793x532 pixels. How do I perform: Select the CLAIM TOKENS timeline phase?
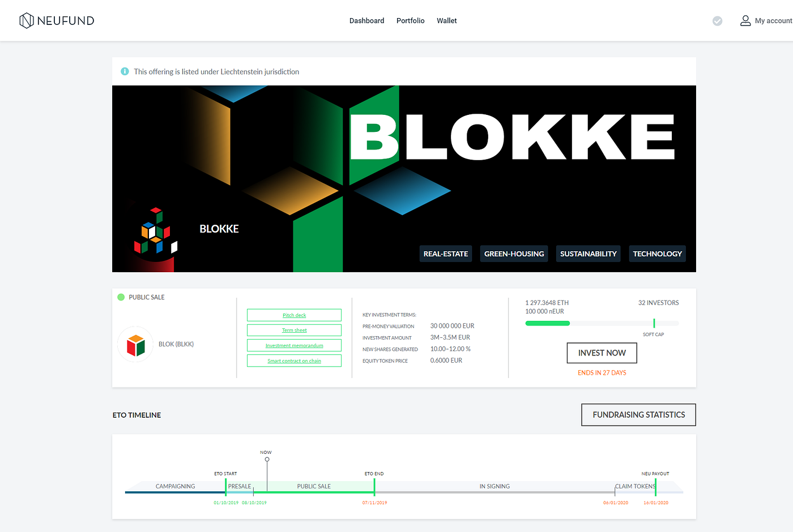pos(635,486)
